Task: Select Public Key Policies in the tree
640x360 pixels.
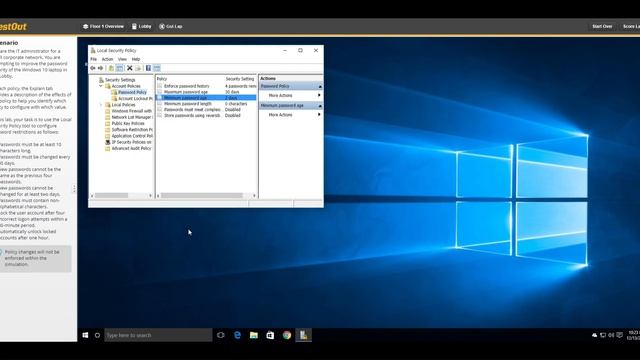Action: [128, 123]
